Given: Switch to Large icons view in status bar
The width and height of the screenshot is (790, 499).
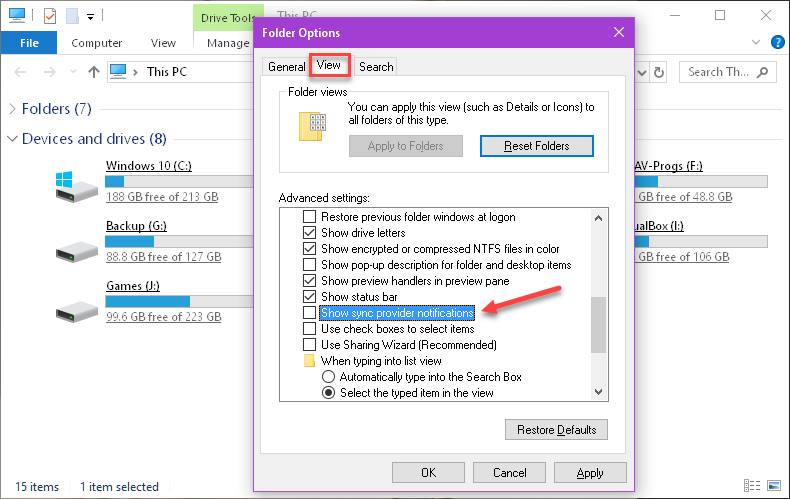Looking at the screenshot, I should pos(773,485).
